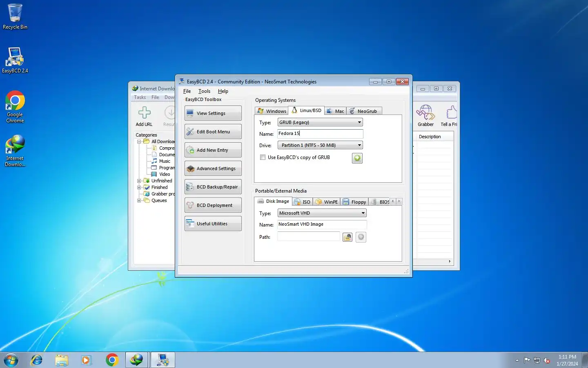Viewport: 588px width, 368px height.
Task: Switch to the Windows operating system tab
Action: pyautogui.click(x=272, y=111)
